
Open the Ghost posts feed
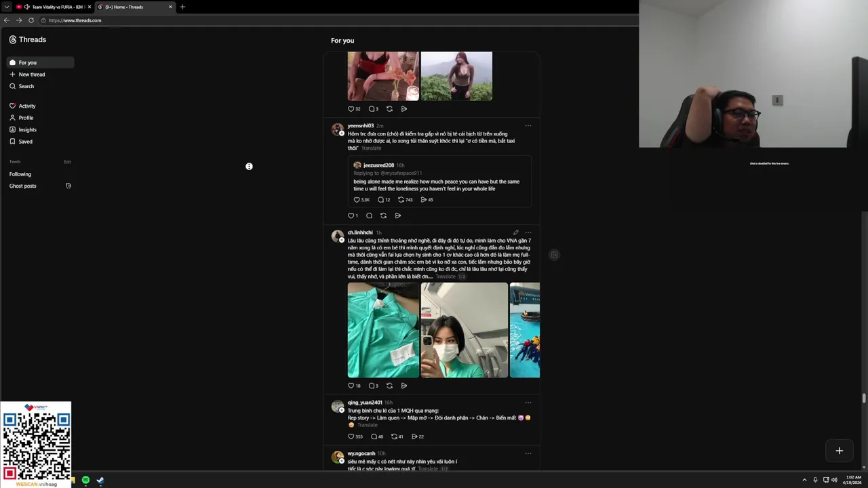23,186
